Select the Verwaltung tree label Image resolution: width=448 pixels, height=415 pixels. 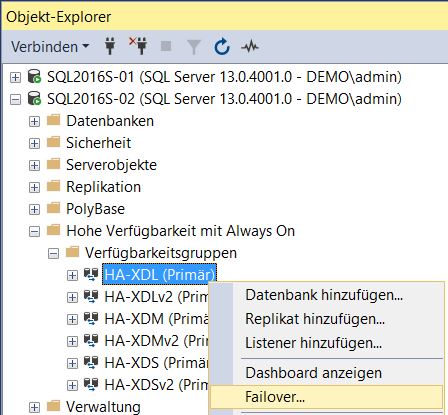[x=103, y=407]
